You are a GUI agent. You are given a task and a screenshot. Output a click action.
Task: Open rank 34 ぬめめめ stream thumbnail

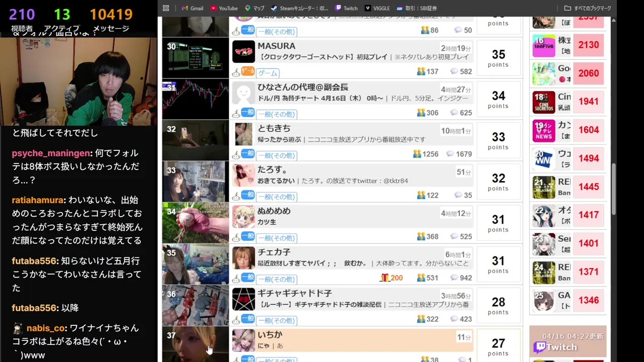pos(195,223)
